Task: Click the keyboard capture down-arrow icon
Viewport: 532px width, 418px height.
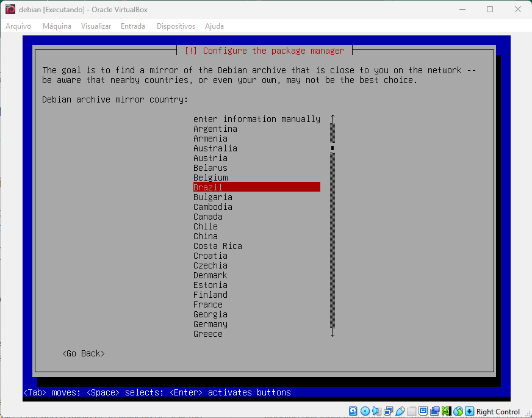Action: [470, 411]
